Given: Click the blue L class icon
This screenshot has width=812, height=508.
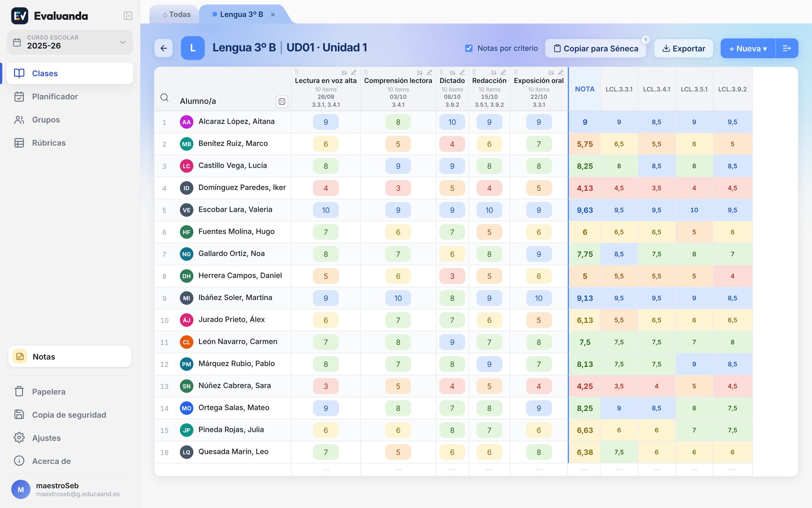Looking at the screenshot, I should pos(192,48).
